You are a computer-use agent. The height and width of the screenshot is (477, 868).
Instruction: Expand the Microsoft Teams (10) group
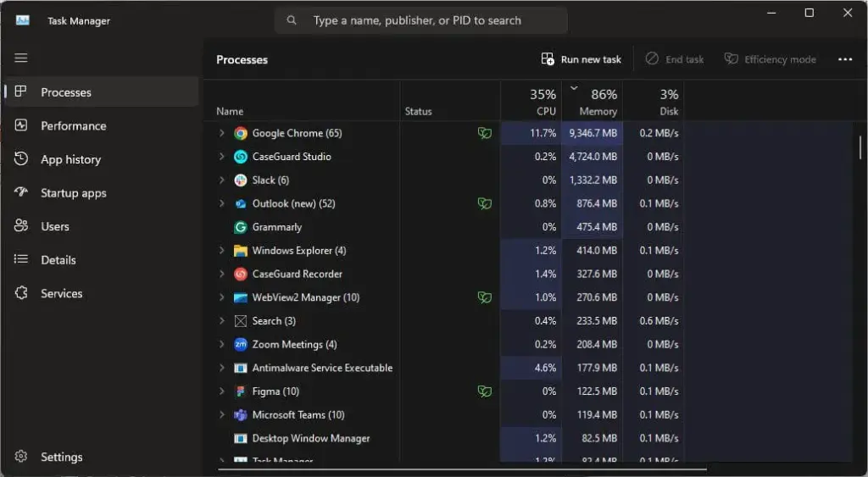pos(221,414)
